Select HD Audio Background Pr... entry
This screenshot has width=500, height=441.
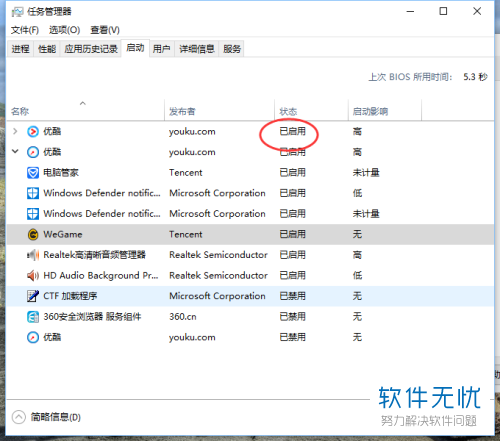click(x=101, y=276)
